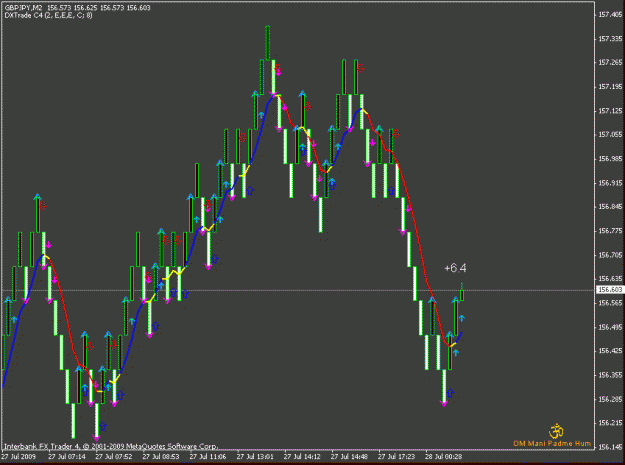Click the +6.4 profit label on chart
The height and width of the screenshot is (465, 625).
click(x=455, y=268)
